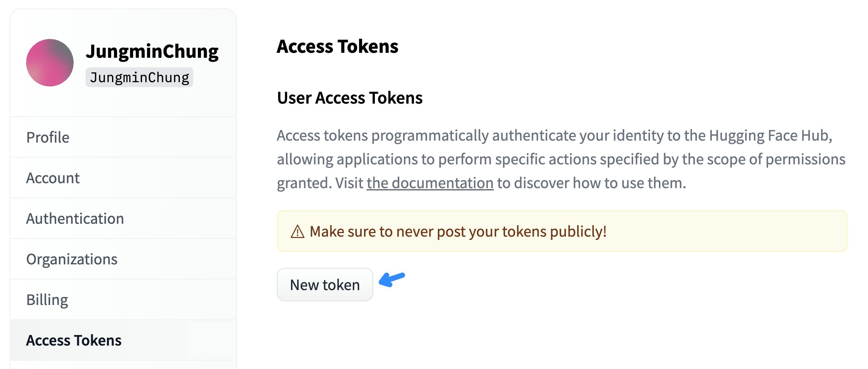Viewport: 868px width, 369px height.
Task: Click the never post tokens publicly warning text
Action: 458,232
